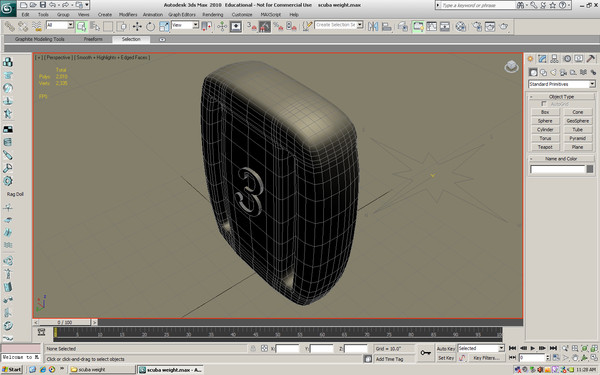Expand the ribbon minimize options button

pos(162,39)
